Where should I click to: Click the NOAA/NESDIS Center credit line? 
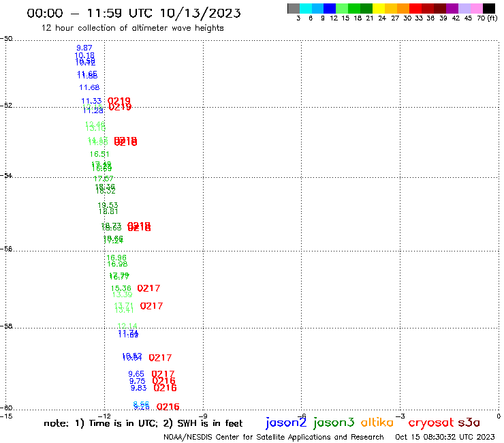pos(274,438)
